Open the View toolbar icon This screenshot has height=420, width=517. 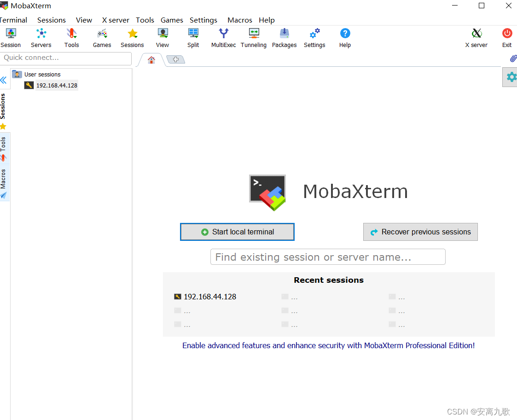point(163,38)
